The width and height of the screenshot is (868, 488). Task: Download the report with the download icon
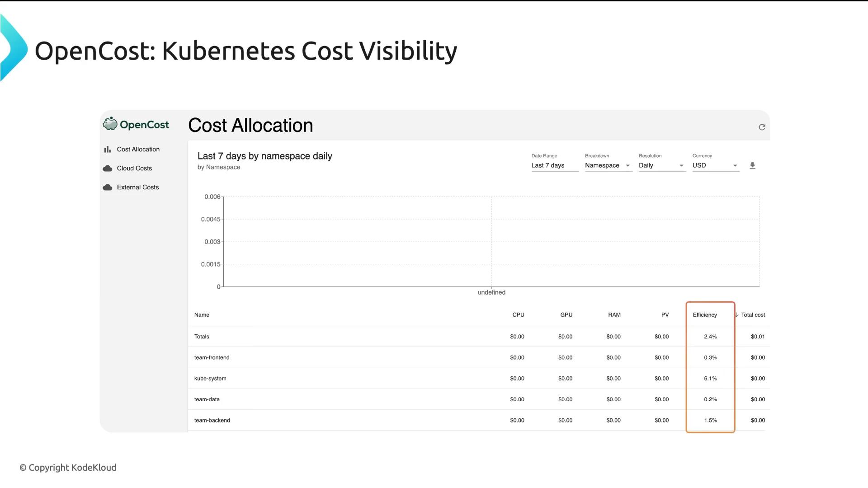[x=752, y=166]
